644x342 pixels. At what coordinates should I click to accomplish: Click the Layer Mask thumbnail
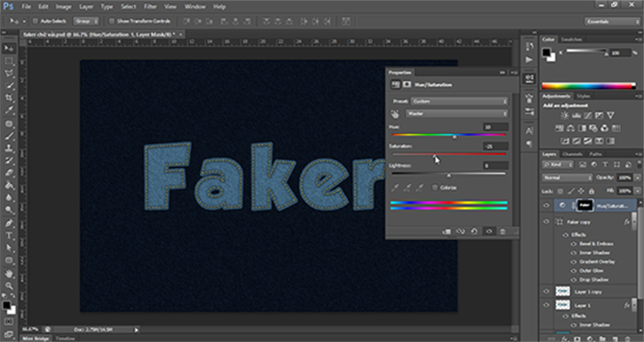point(585,206)
